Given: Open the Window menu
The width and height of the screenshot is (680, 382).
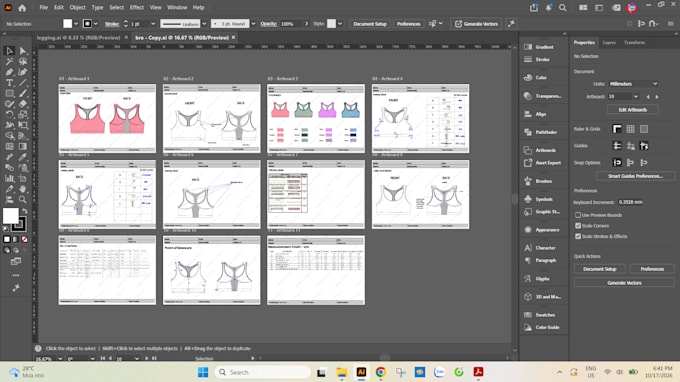Looking at the screenshot, I should (x=177, y=7).
